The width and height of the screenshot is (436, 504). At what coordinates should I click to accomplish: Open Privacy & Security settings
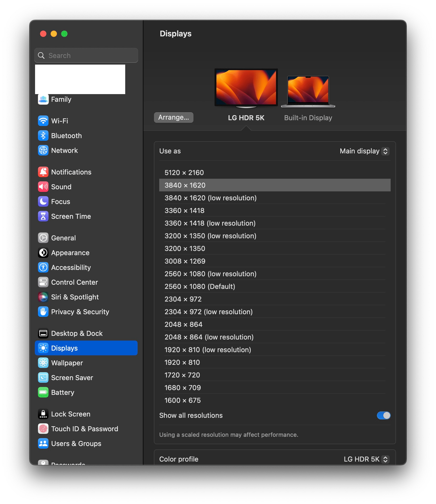pos(80,312)
